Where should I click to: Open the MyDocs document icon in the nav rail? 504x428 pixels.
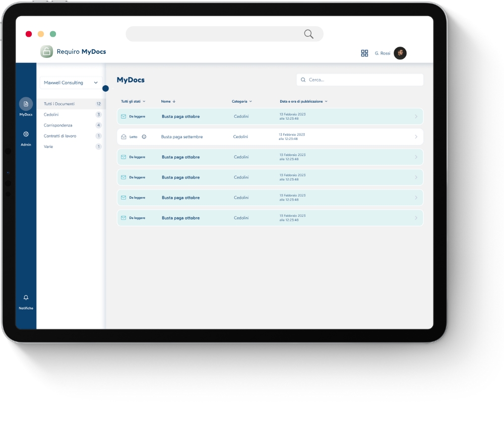point(26,104)
